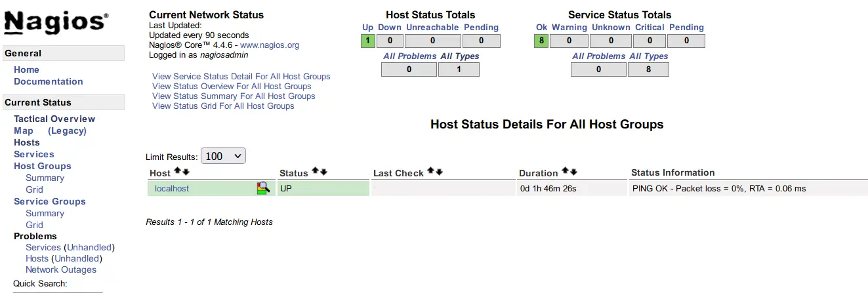Filter services by Ok status header
The height and width of the screenshot is (293, 868).
point(541,28)
